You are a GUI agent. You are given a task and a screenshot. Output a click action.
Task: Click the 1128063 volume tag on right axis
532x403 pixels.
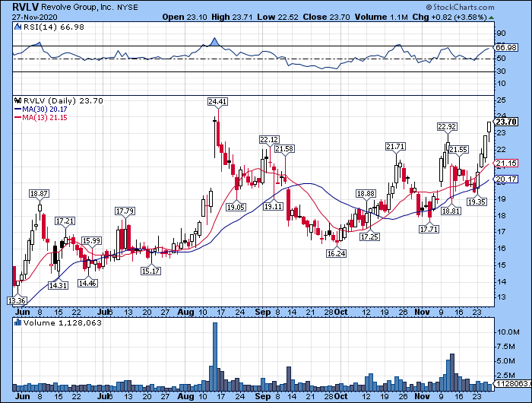pyautogui.click(x=513, y=384)
